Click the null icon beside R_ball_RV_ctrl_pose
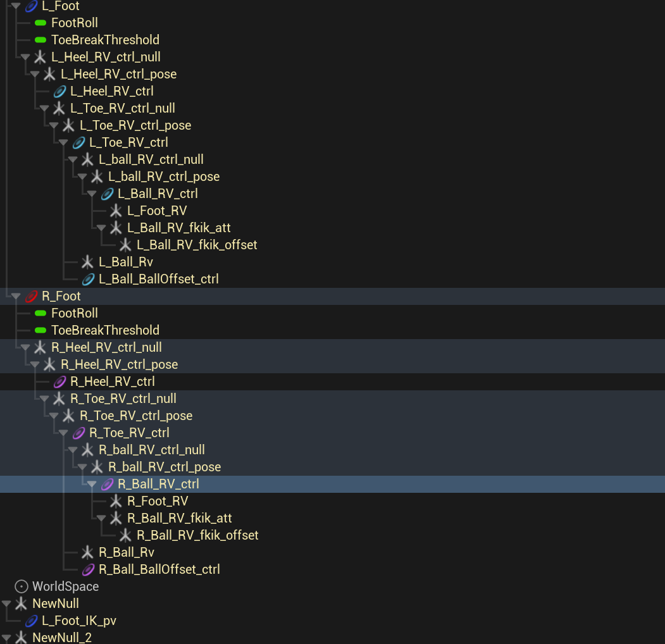Screen dimensions: 665x644 [97, 468]
